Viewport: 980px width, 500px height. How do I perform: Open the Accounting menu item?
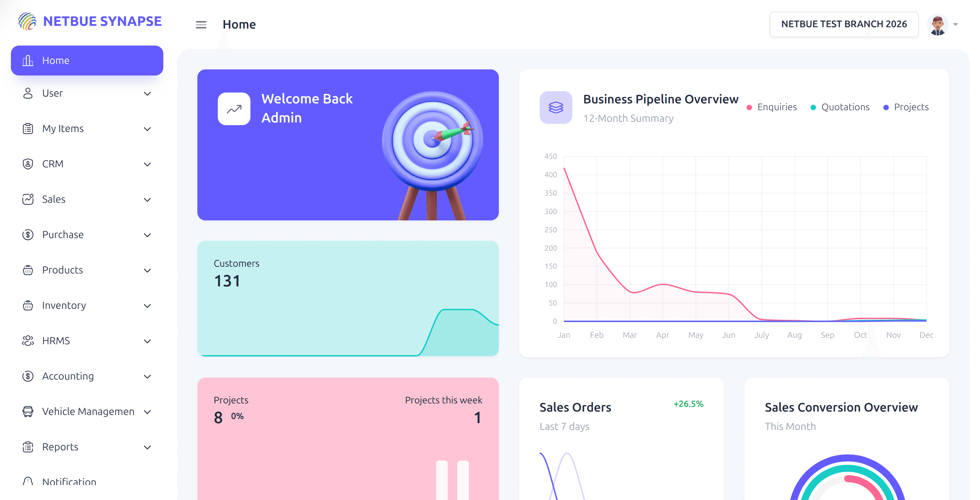(87, 376)
